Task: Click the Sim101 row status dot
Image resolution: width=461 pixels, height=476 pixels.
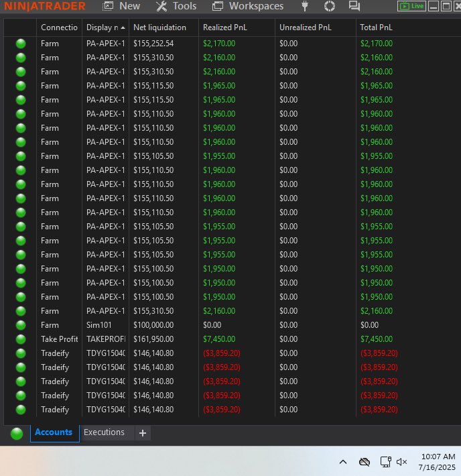Action: tap(21, 325)
